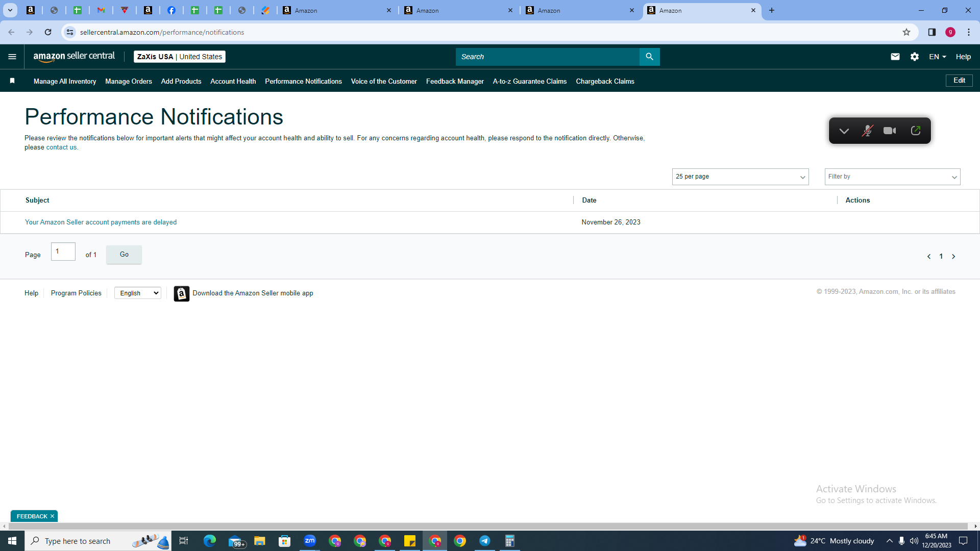Go to Manage All Inventory
Image resolution: width=980 pixels, height=551 pixels.
[x=65, y=81]
